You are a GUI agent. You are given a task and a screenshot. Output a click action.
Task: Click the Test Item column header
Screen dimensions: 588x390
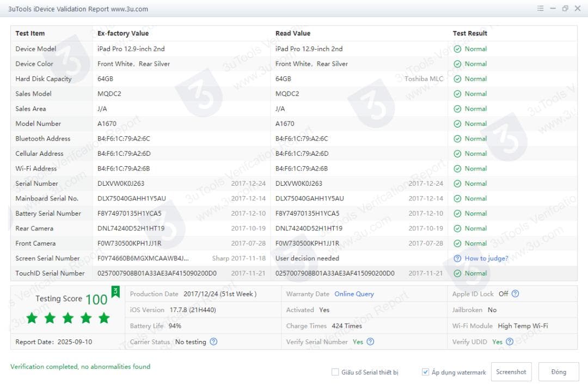coord(30,33)
